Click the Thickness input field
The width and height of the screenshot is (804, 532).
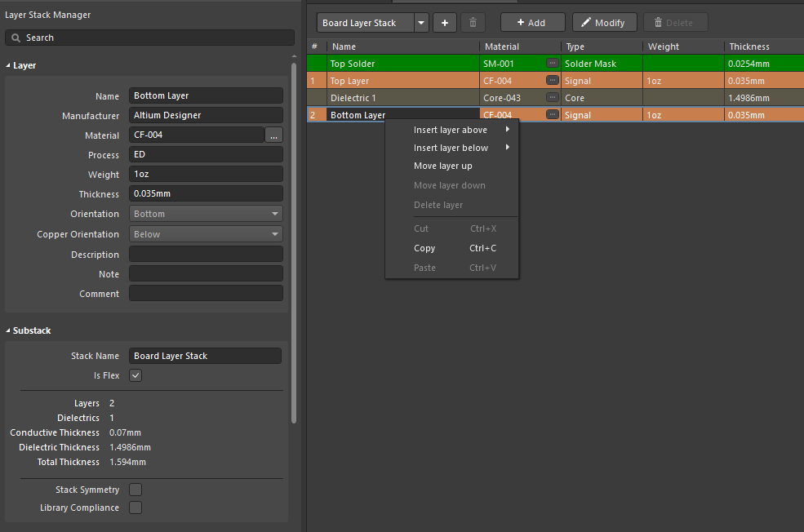tap(206, 194)
